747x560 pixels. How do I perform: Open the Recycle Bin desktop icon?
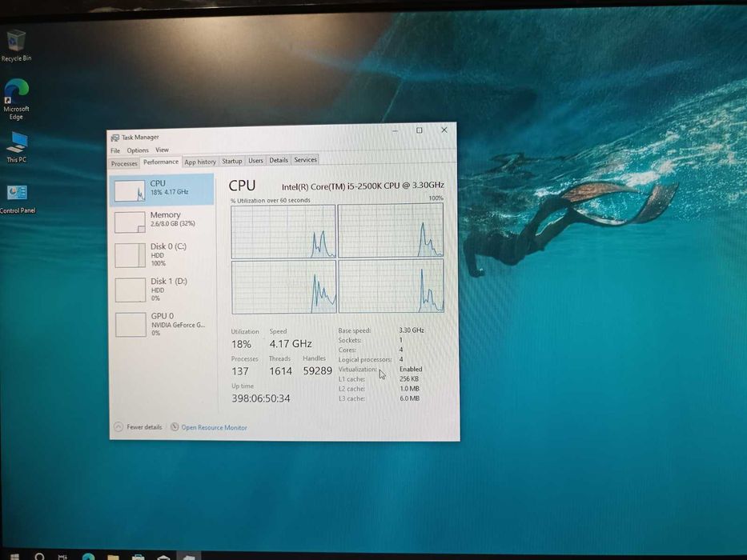(x=16, y=46)
